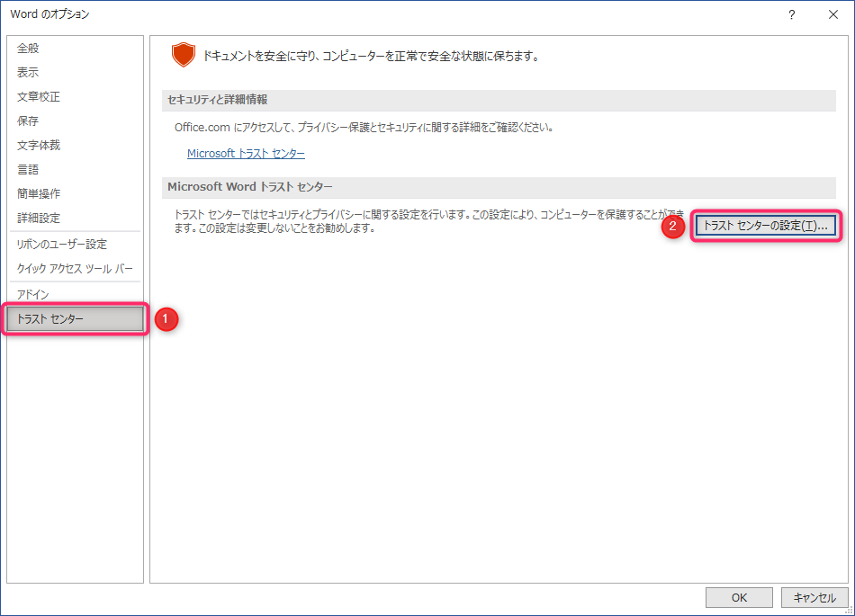Click the dialog resize grip in corner
Viewport: 855px width, 616px height.
point(849,611)
